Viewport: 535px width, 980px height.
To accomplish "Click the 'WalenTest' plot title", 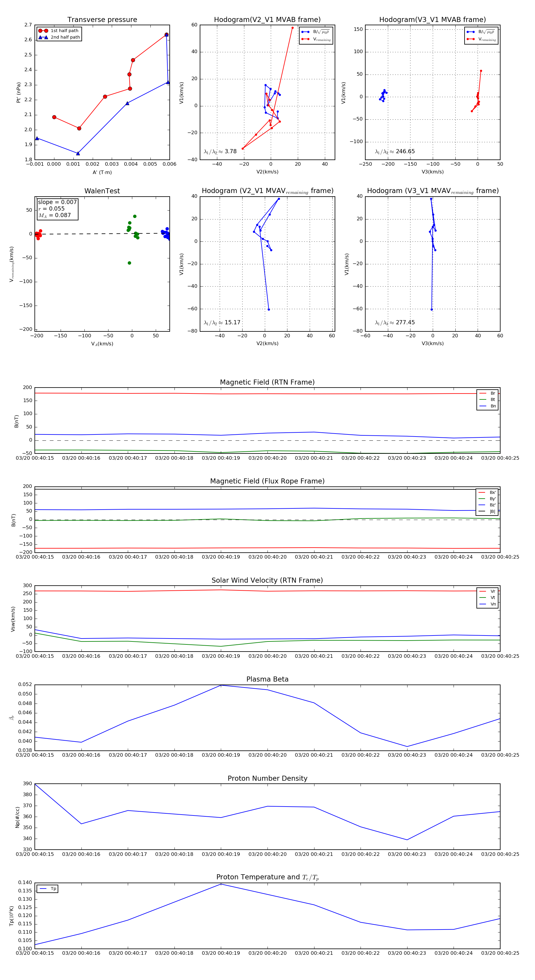I will coord(102,191).
